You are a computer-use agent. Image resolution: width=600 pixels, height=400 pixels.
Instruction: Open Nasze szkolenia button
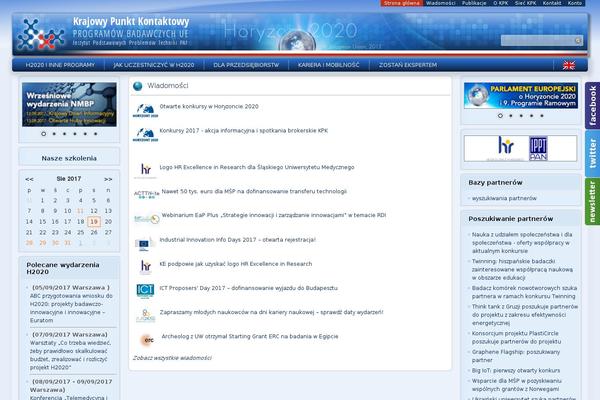click(69, 158)
